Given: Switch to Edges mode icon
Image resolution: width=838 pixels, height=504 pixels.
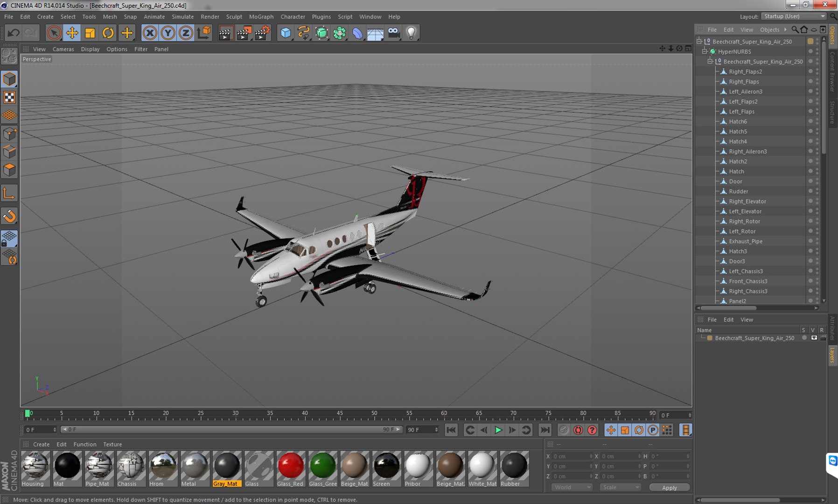Looking at the screenshot, I should click(x=9, y=152).
